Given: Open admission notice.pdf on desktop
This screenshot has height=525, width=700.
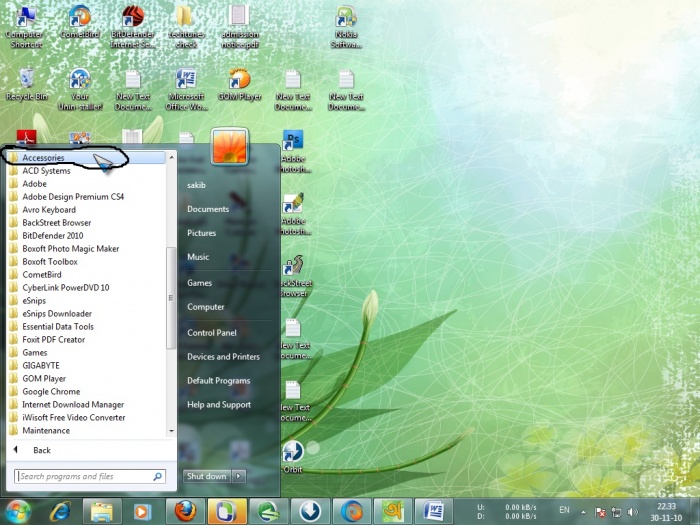Looking at the screenshot, I should click(240, 27).
